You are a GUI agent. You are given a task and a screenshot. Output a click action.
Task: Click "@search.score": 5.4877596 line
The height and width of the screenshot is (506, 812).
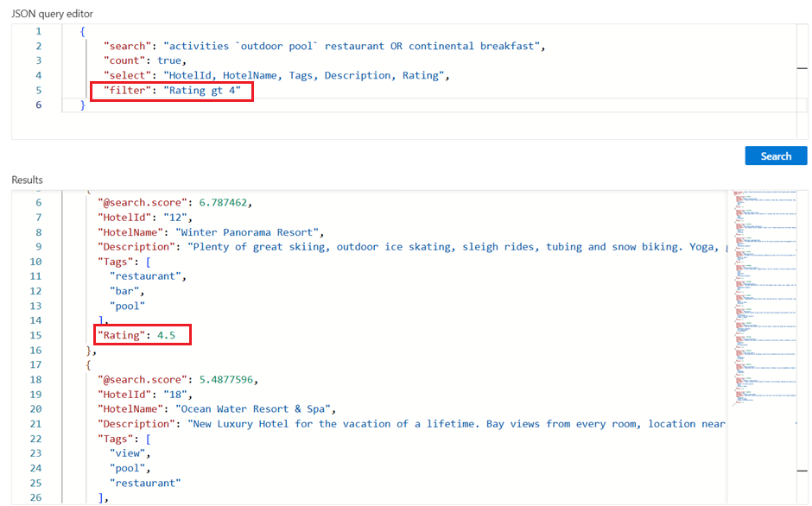tap(178, 380)
